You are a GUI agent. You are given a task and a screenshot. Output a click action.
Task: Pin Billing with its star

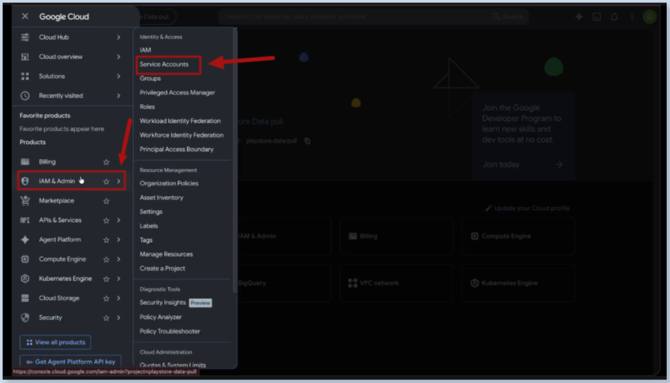106,162
